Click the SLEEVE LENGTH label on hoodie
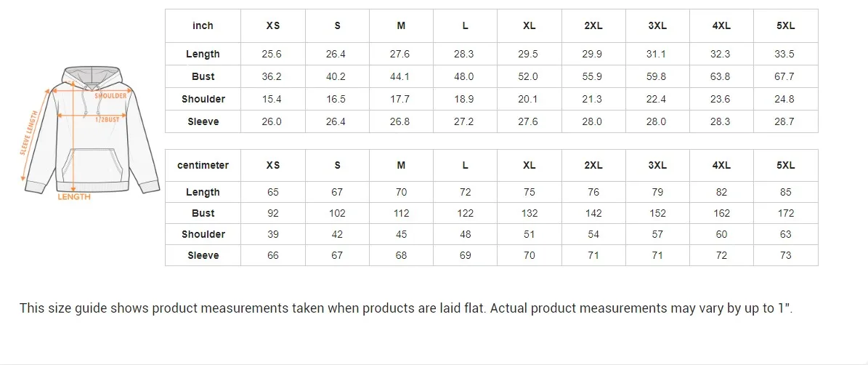 tap(31, 134)
